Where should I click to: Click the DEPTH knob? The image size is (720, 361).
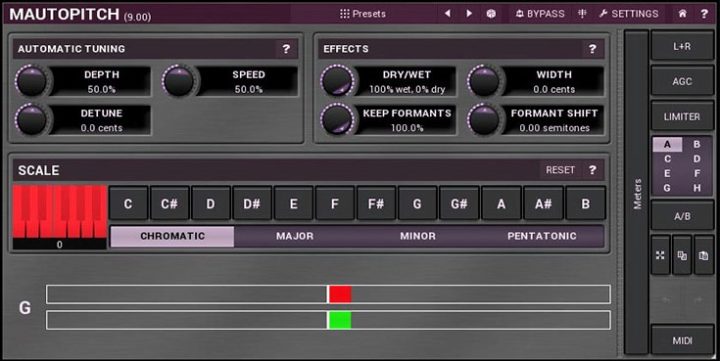click(x=31, y=82)
